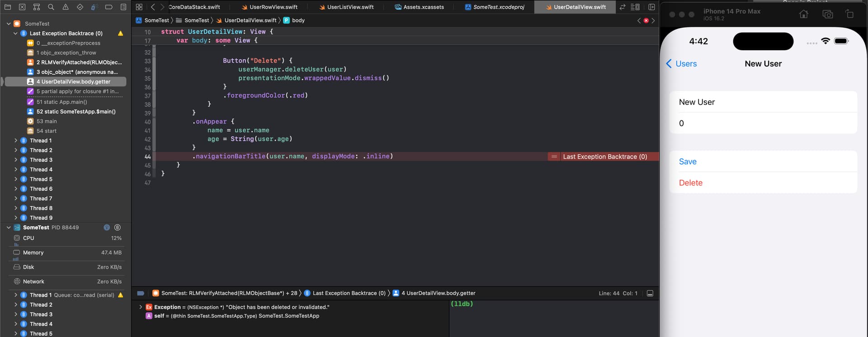Toggle breakpoints in the debug bar

coord(141,293)
